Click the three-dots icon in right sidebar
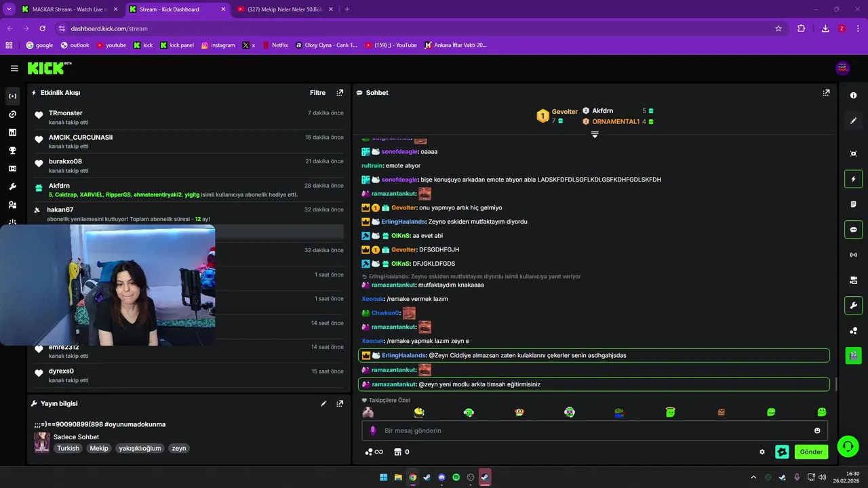 pyautogui.click(x=853, y=331)
